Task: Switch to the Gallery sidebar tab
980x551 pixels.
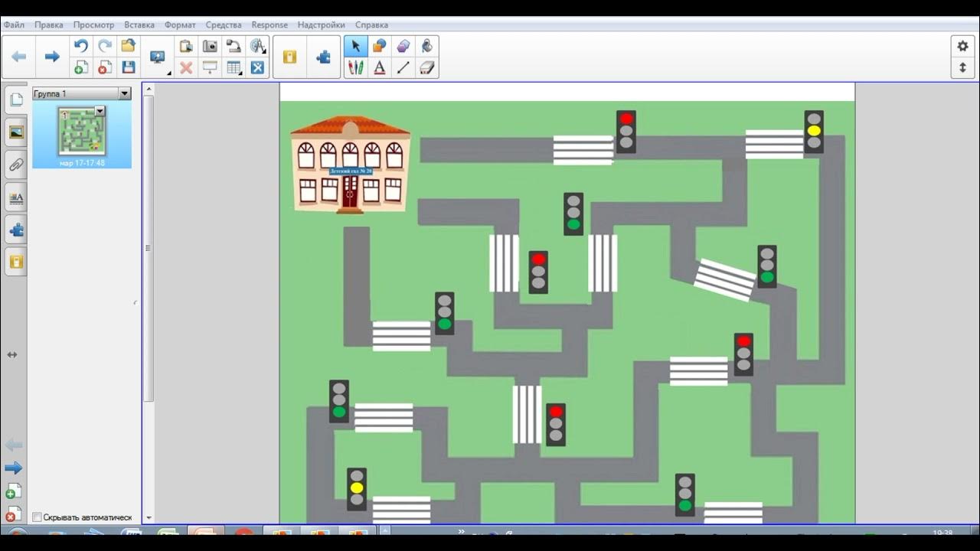Action: coord(16,132)
